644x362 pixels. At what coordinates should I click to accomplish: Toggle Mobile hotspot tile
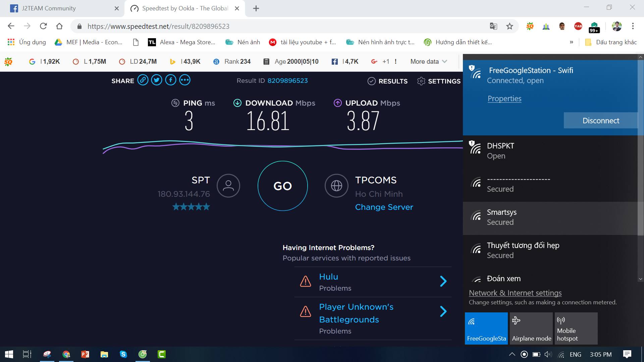tap(576, 328)
